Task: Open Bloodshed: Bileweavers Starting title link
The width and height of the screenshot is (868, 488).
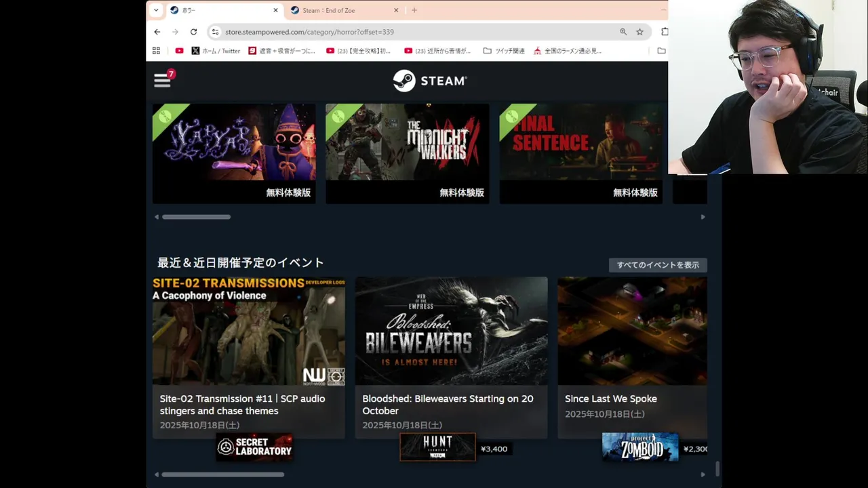Action: 448,405
